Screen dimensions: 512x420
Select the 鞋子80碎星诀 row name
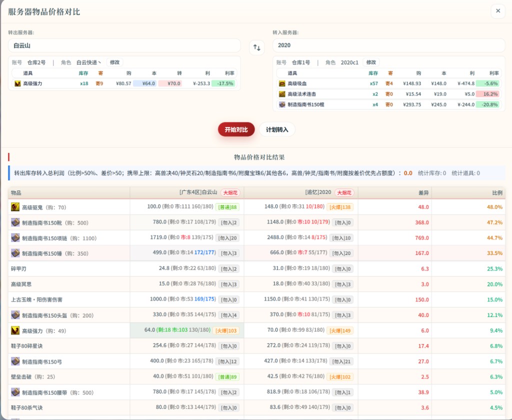coord(27,346)
